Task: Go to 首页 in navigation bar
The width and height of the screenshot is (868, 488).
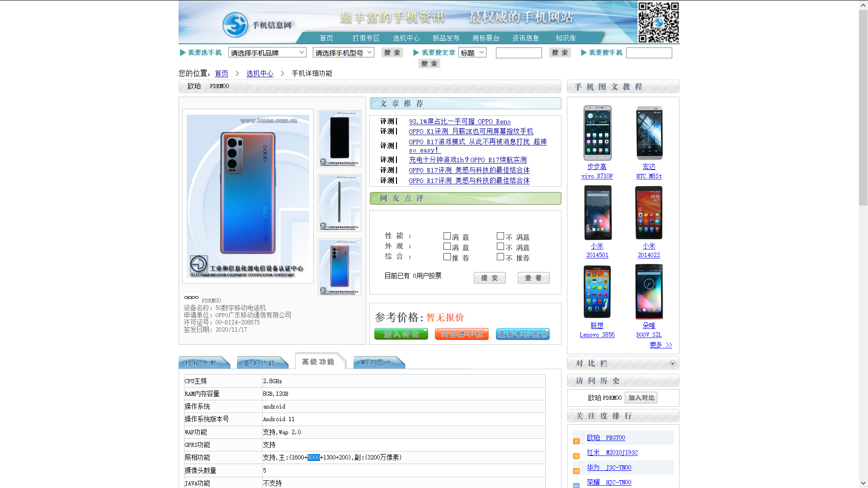Action: [x=326, y=38]
